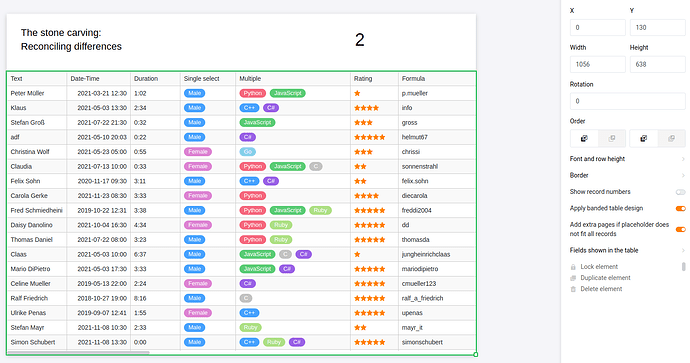Click the X position input field
This screenshot has width=690, height=363.
click(x=598, y=27)
